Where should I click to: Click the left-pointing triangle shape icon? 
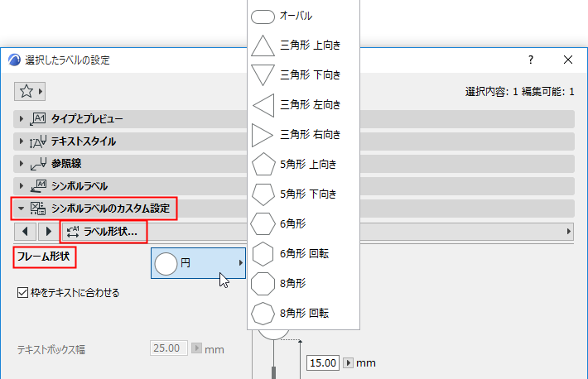263,104
